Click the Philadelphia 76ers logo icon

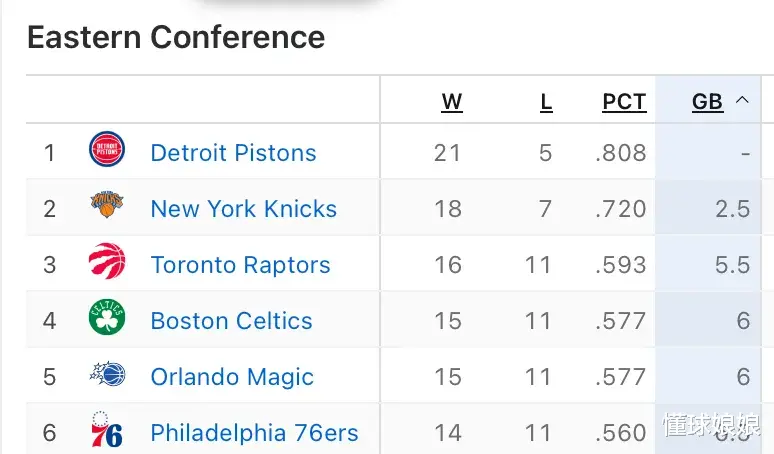[107, 432]
